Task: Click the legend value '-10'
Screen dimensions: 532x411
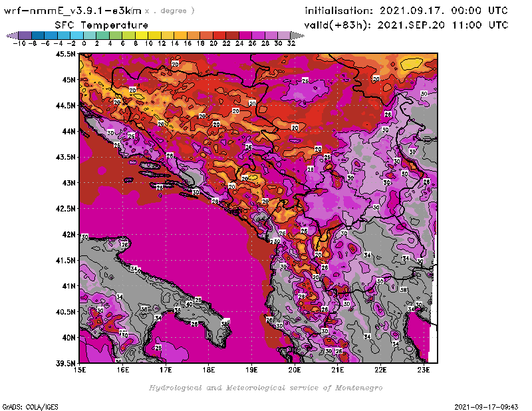Action: click(x=19, y=43)
